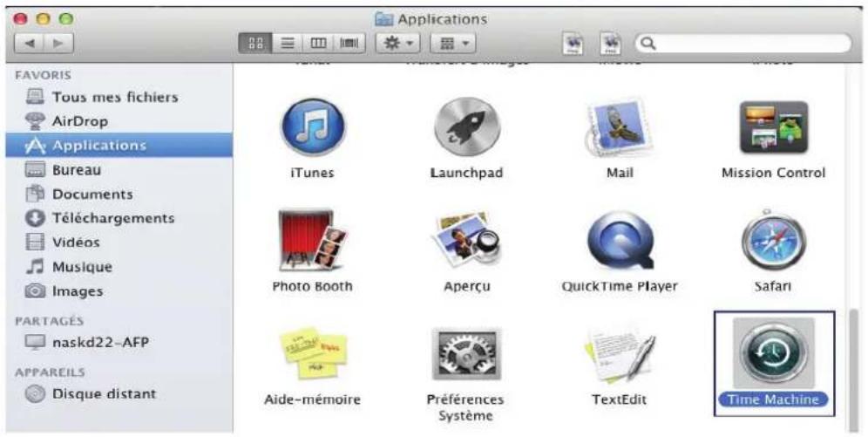This screenshot has width=868, height=437.
Task: Switch to icon view
Action: [x=255, y=44]
